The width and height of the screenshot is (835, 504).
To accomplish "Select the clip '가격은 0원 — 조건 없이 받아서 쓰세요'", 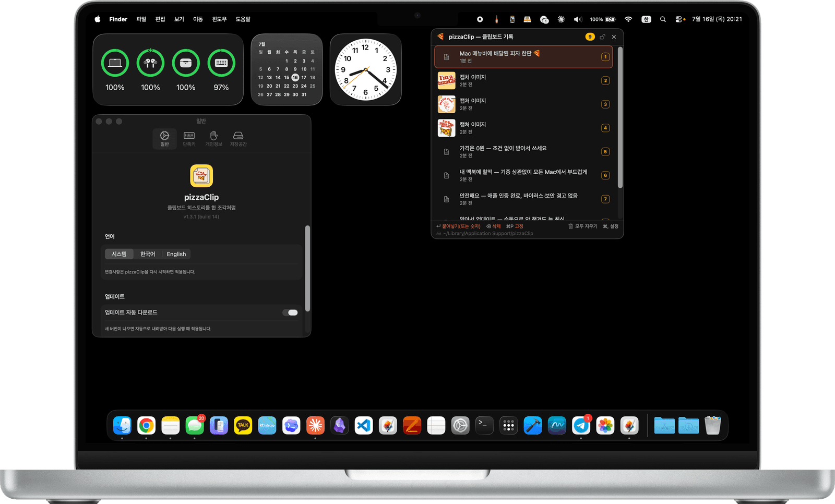I will click(523, 152).
